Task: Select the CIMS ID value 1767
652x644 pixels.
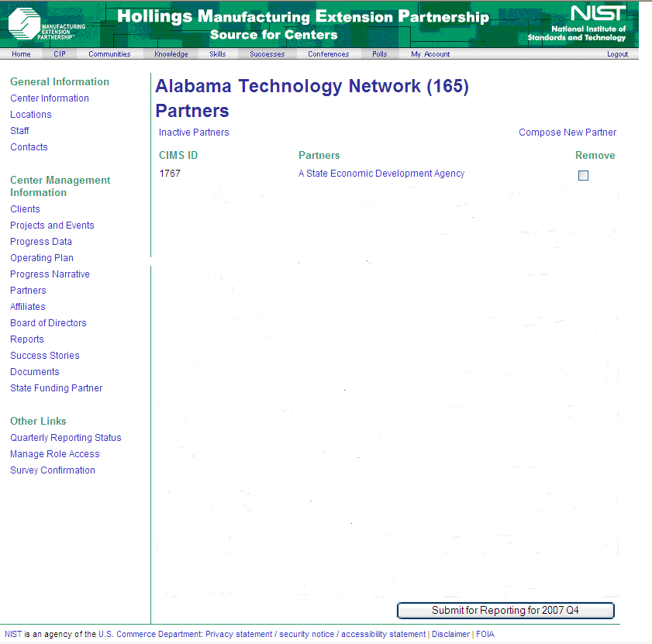Action: coord(170,174)
